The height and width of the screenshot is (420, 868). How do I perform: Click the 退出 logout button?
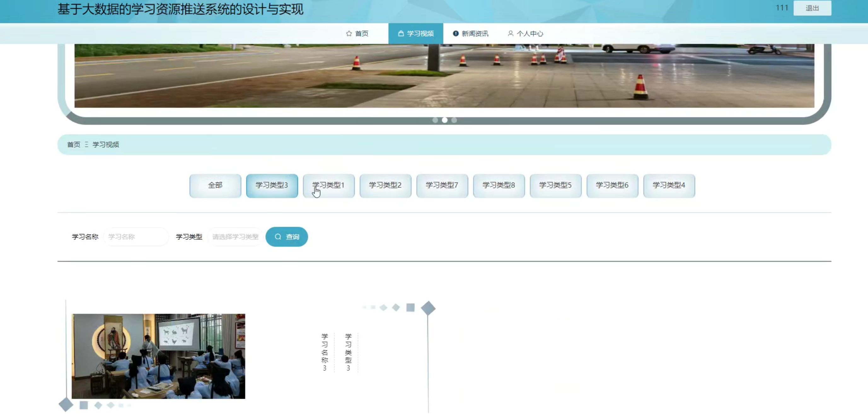click(x=812, y=8)
